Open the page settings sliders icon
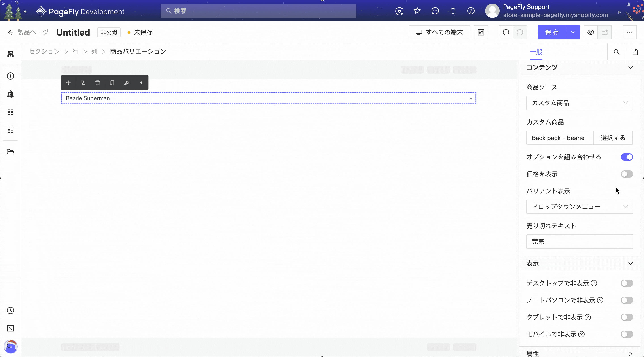Image resolution: width=644 pixels, height=357 pixels. pos(481,32)
